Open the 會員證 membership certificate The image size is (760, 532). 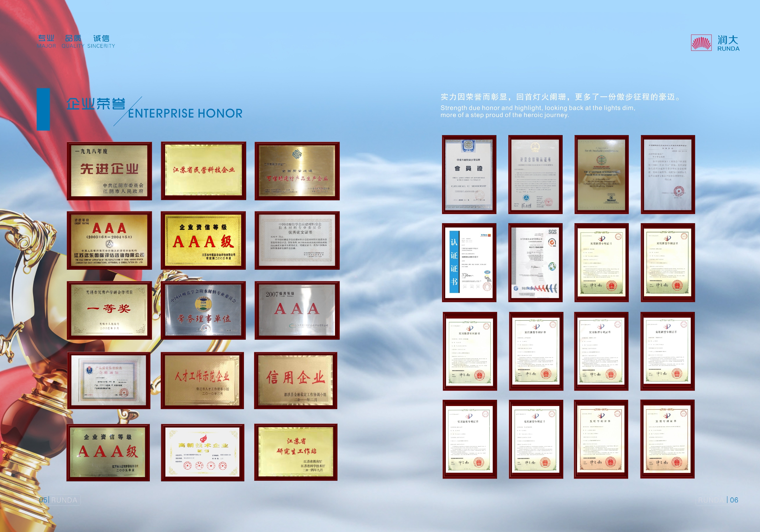(x=469, y=174)
